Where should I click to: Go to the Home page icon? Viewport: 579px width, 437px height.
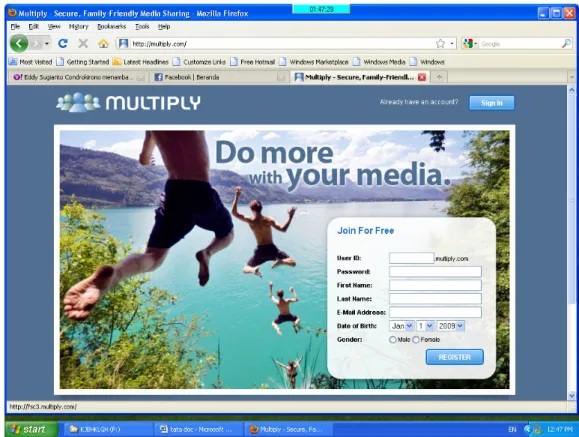[103, 44]
